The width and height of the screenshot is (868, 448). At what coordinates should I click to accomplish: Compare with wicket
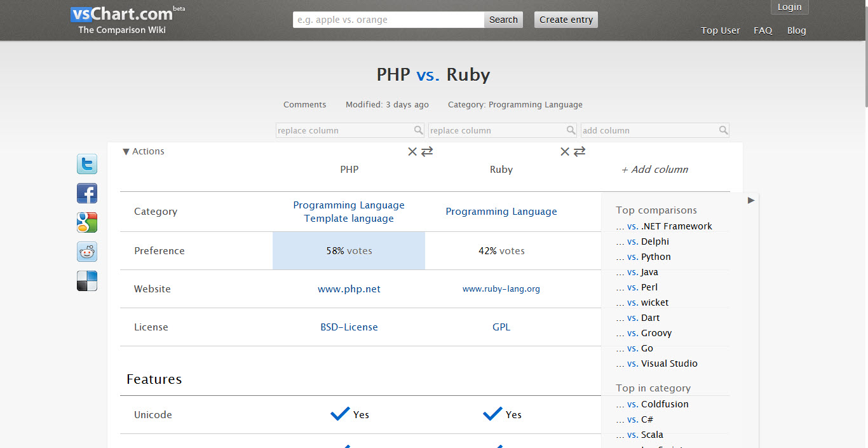click(x=642, y=302)
